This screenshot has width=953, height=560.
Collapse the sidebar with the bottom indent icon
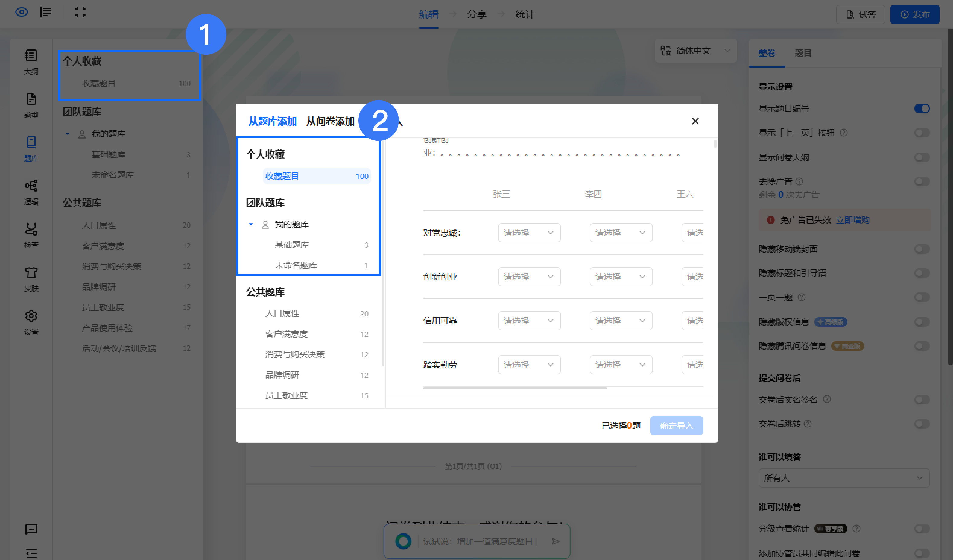coord(31,553)
